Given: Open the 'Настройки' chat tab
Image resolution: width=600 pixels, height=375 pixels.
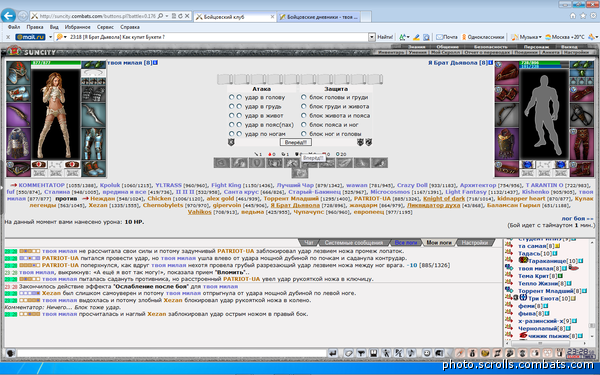Looking at the screenshot, I should click(x=474, y=243).
